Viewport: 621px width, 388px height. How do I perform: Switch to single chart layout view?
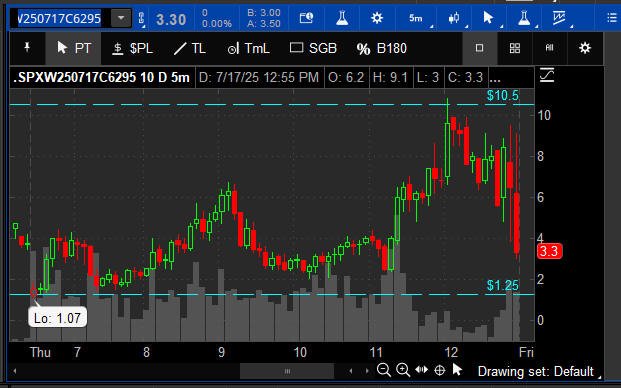coord(479,48)
